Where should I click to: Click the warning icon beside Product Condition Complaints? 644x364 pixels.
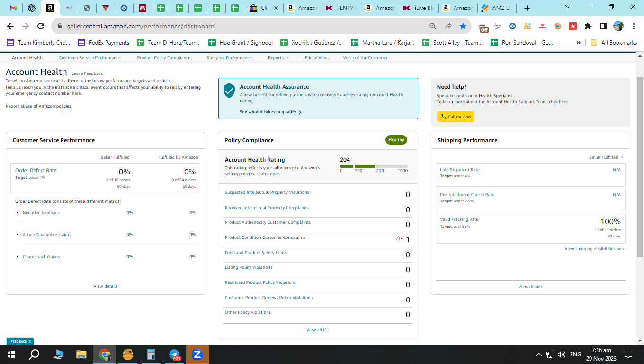click(399, 238)
